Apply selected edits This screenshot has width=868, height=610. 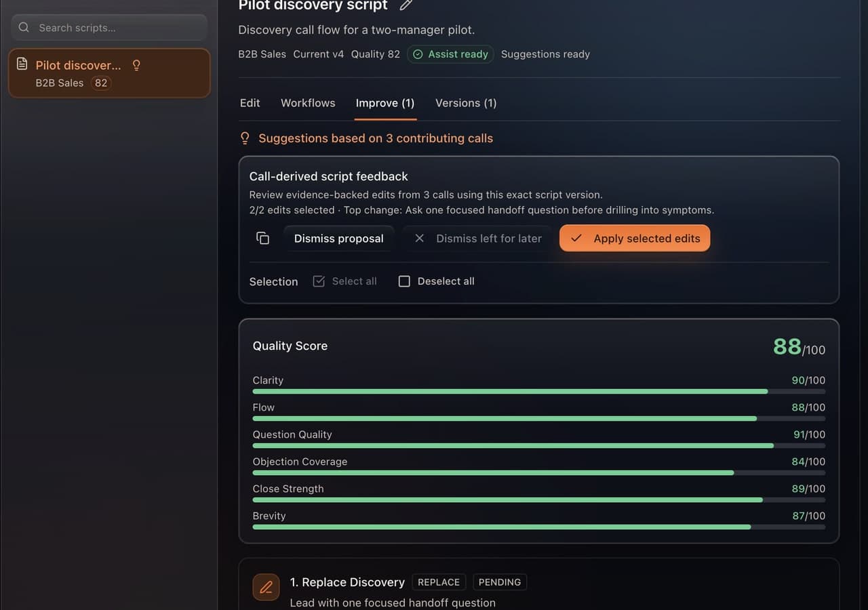[x=635, y=239]
